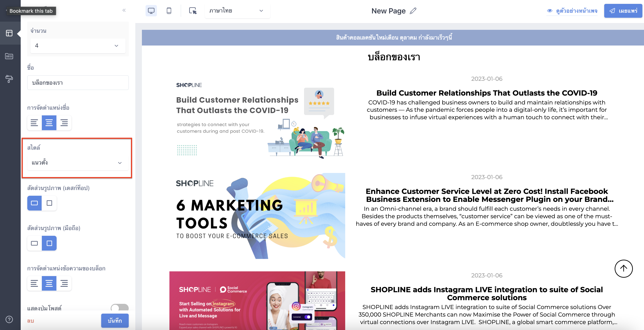Click the สัดส่วนรูปภาพ (มือถือ) label
644x330 pixels.
tap(54, 228)
